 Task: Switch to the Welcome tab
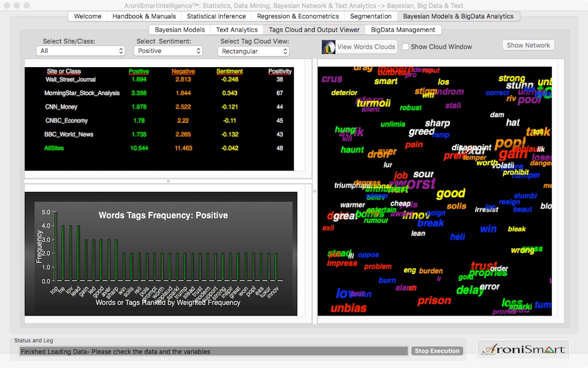pos(87,16)
